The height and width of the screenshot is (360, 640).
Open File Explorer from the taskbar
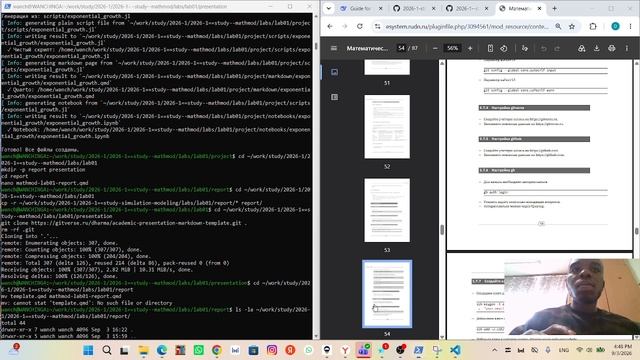pyautogui.click(x=143, y=350)
